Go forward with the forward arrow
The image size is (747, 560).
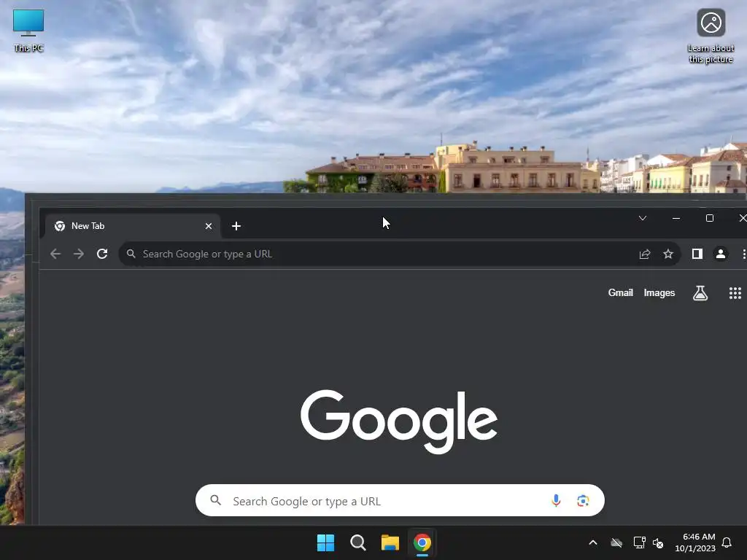[79, 254]
